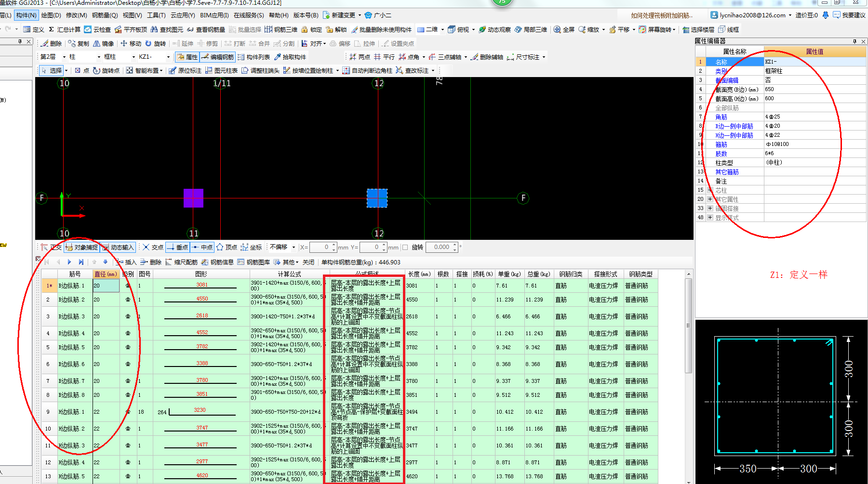Expand the 芯柱 property group
Viewport: 868px width, 484px height.
point(710,190)
